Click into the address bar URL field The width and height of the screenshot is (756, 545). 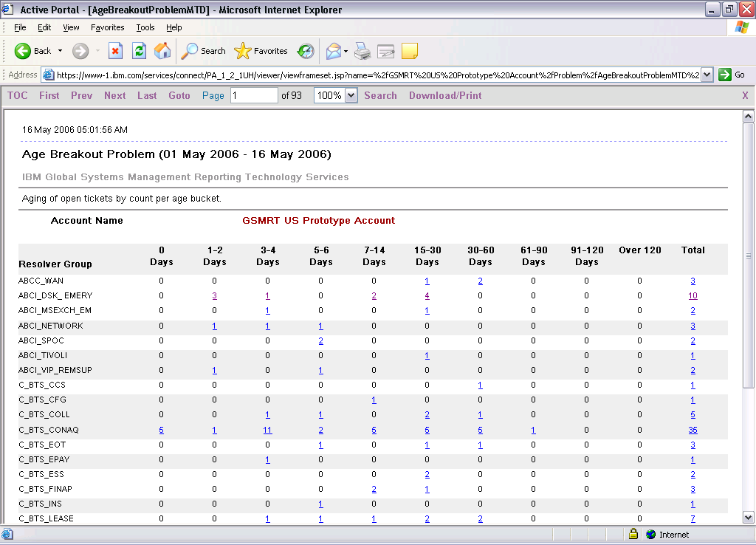[x=377, y=75]
